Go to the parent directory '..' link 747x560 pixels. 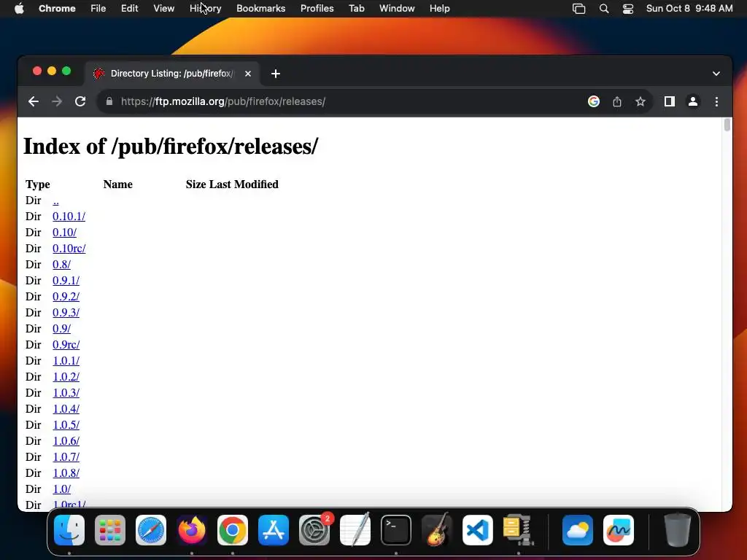tap(55, 201)
